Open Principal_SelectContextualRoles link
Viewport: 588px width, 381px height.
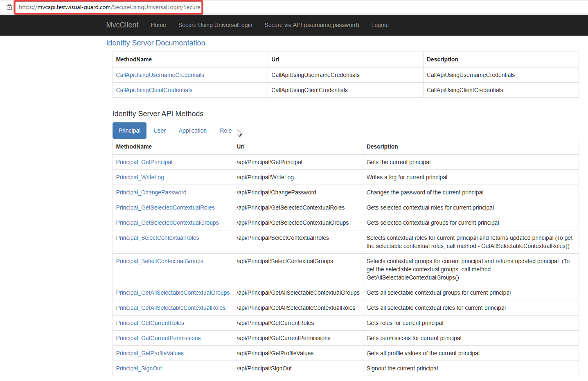tap(157, 238)
